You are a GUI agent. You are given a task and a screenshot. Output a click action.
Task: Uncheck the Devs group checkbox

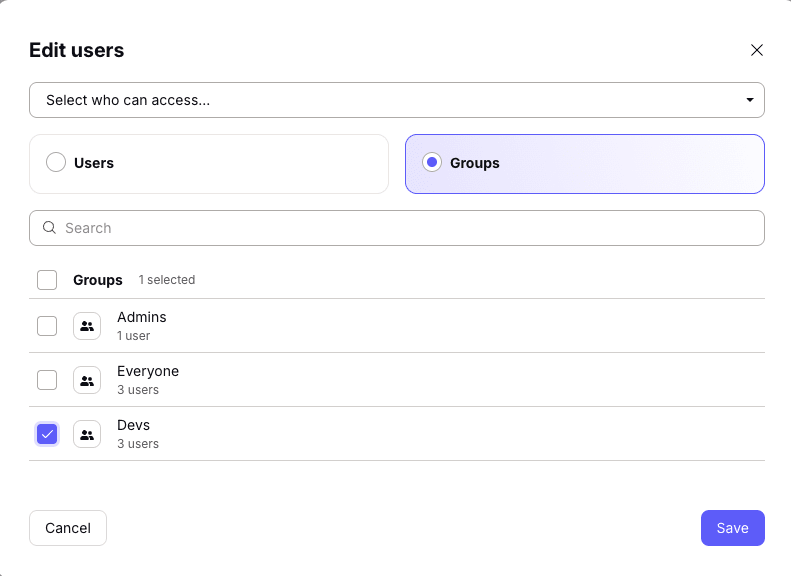coord(47,434)
